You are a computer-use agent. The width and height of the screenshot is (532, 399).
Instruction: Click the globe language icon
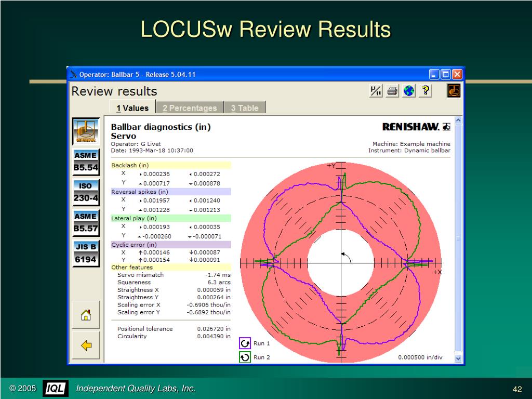tap(409, 91)
